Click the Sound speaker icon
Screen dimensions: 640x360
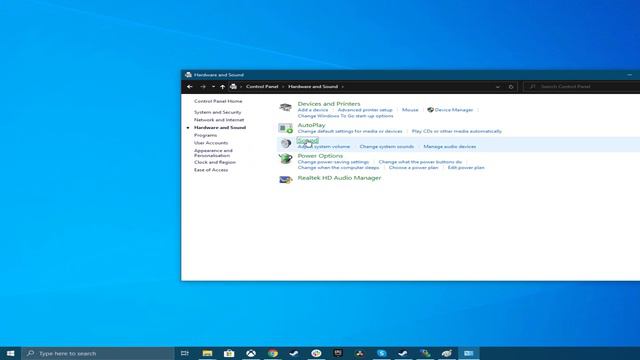pos(285,143)
